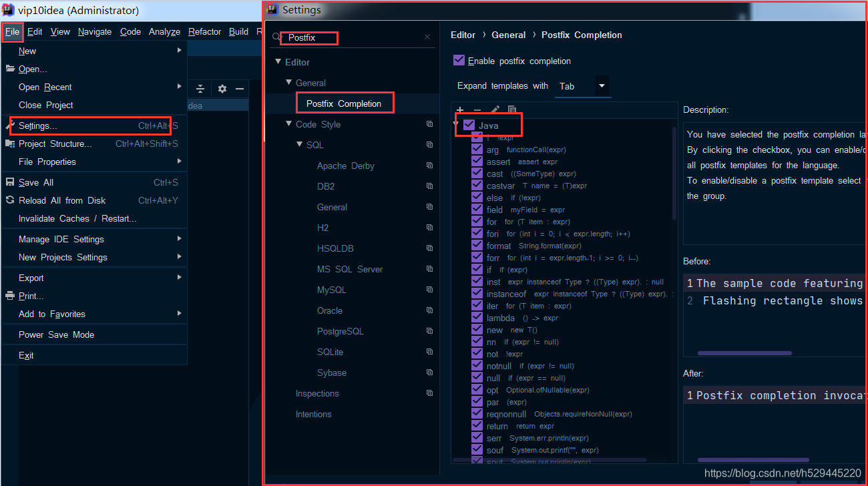Image resolution: width=868 pixels, height=486 pixels.
Task: Click the search magnifier icon in Settings
Action: coord(278,38)
